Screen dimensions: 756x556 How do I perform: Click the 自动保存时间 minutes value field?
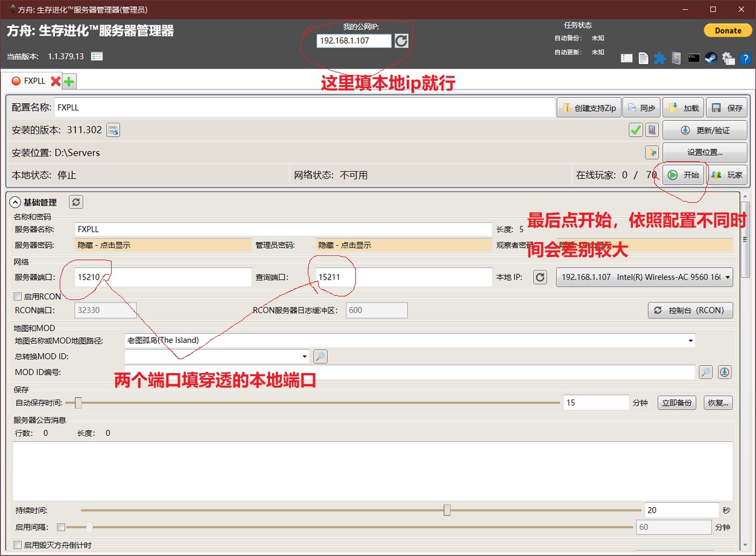(x=596, y=403)
